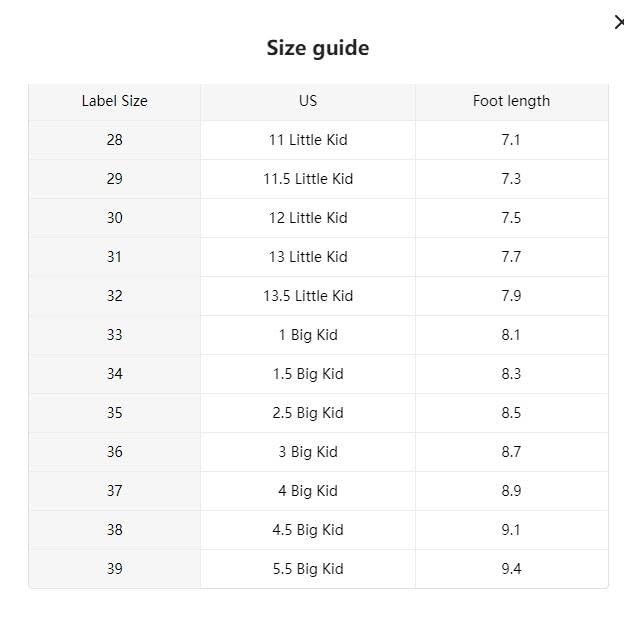Select label size 39 cell

coord(114,569)
